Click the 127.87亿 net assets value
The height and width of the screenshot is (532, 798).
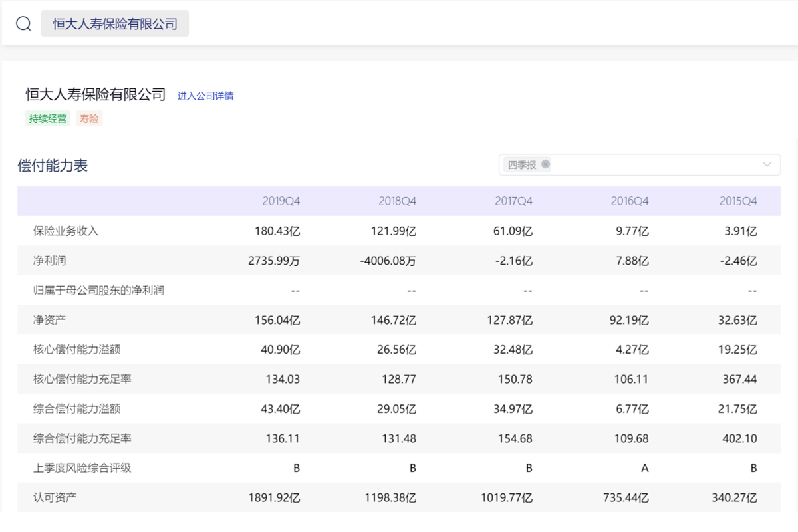tap(510, 320)
